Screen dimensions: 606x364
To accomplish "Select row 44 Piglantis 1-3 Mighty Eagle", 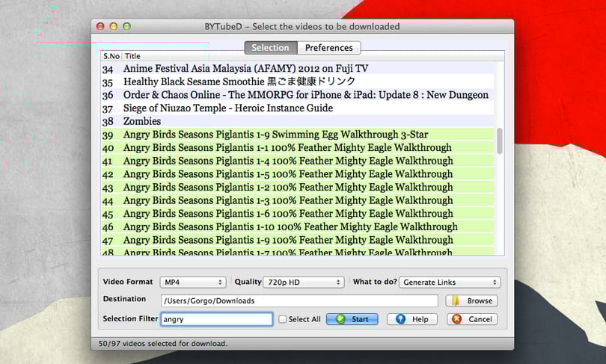I will [x=298, y=200].
